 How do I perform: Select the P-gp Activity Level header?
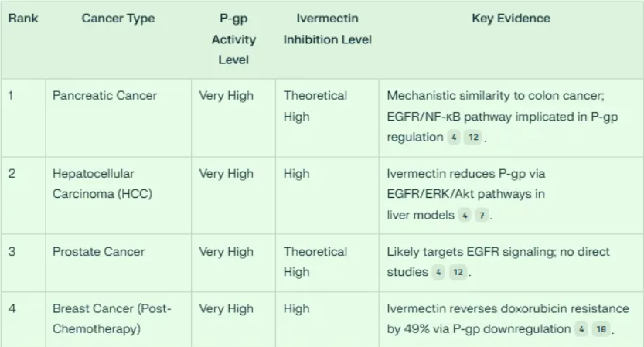click(x=233, y=39)
